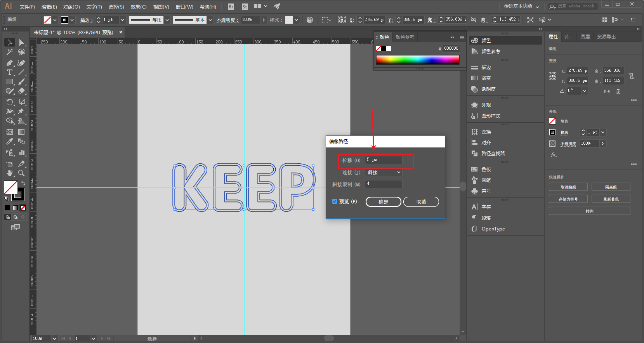Viewport: 644px width, 343px height.
Task: Set paint mode to Gradient
Action: tap(15, 208)
